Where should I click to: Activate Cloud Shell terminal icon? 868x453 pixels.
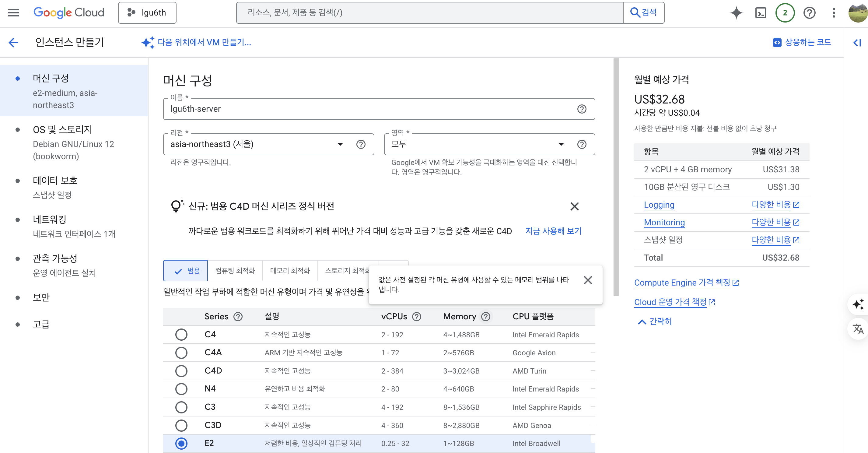[761, 13]
